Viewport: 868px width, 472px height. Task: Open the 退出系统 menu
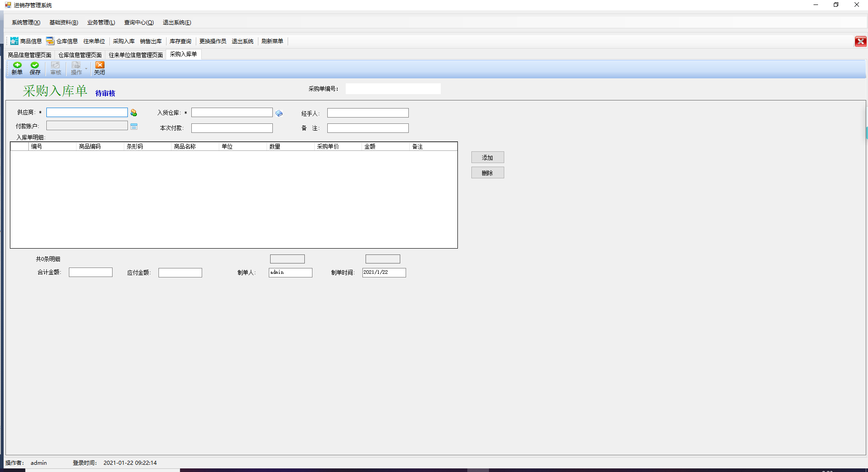176,23
